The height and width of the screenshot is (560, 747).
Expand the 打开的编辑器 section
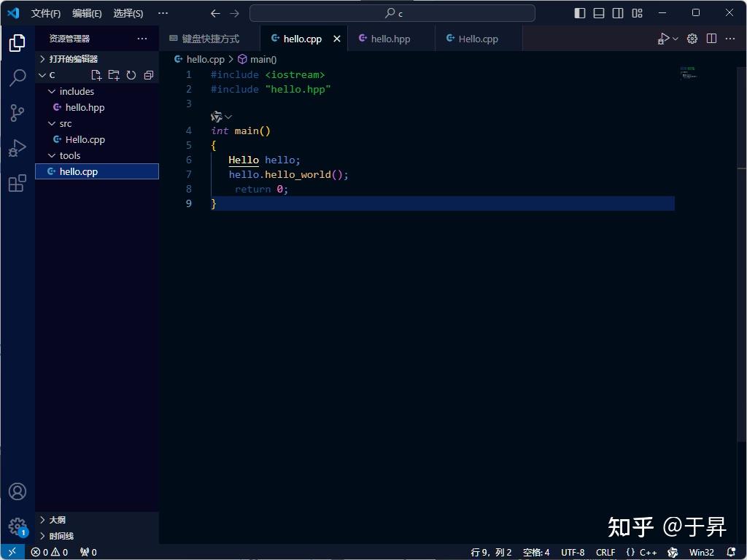click(x=97, y=59)
